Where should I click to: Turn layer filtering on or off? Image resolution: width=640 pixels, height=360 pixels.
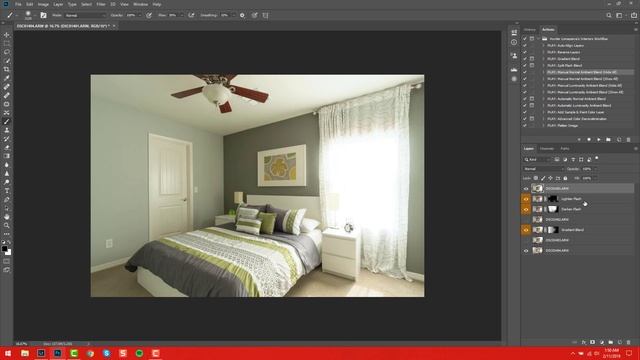[597, 158]
